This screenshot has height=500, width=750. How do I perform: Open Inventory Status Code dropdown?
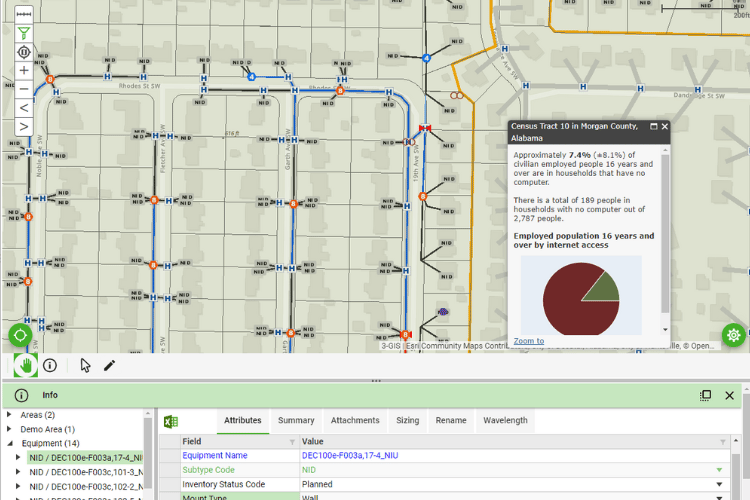pos(719,485)
